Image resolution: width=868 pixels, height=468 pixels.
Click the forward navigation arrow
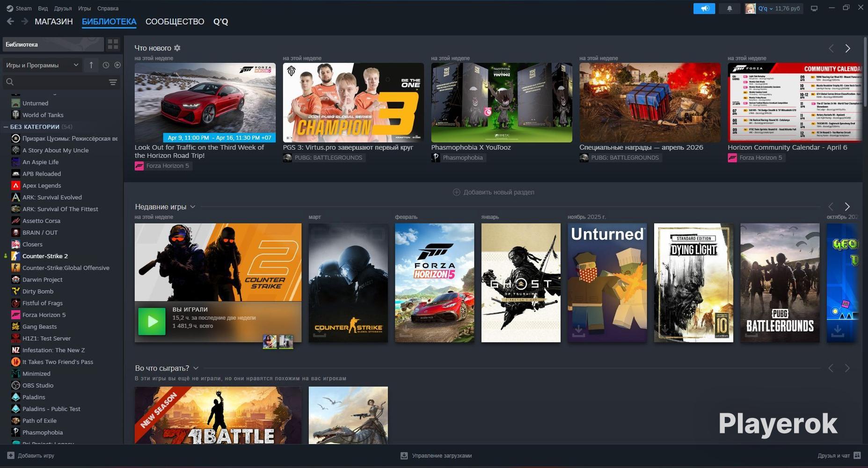pos(24,22)
